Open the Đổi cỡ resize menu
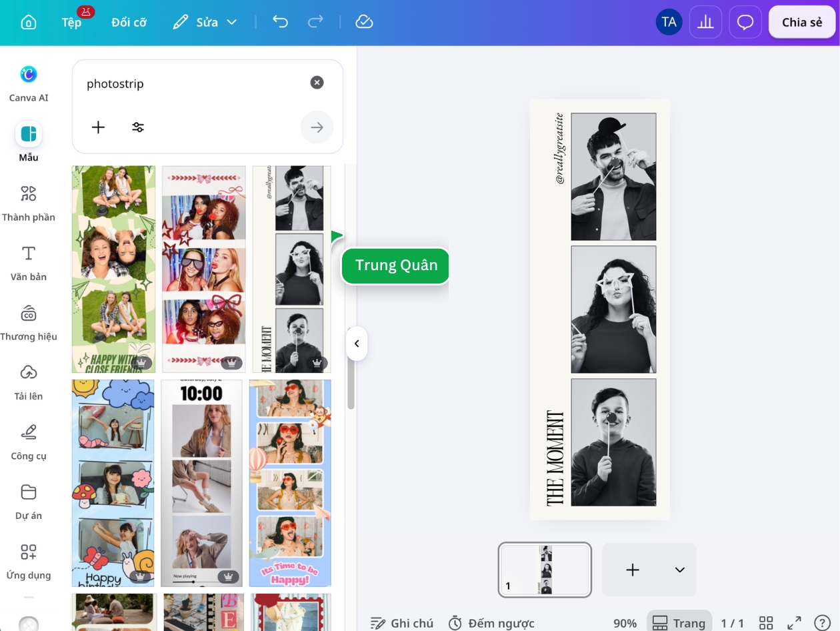Image resolution: width=840 pixels, height=631 pixels. click(x=129, y=22)
